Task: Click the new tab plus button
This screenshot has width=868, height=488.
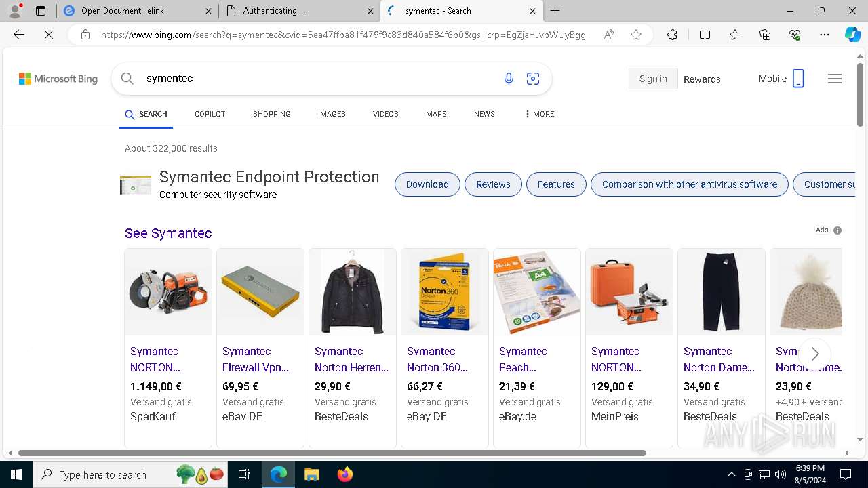Action: (555, 11)
